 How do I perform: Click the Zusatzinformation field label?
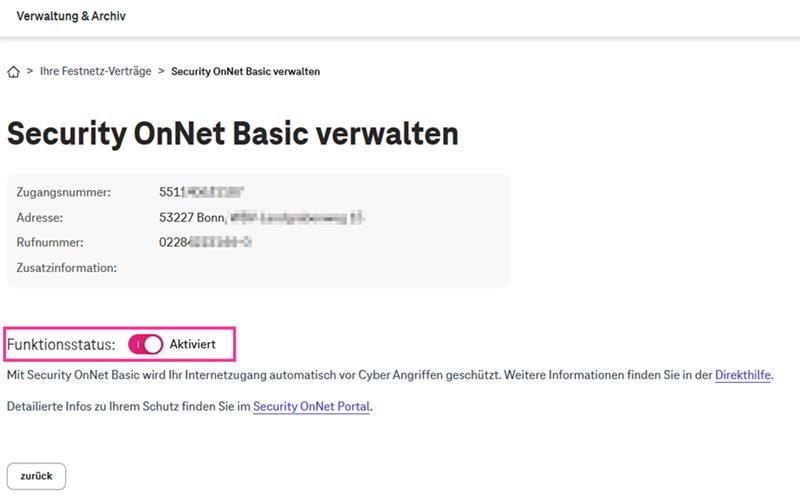click(x=67, y=268)
